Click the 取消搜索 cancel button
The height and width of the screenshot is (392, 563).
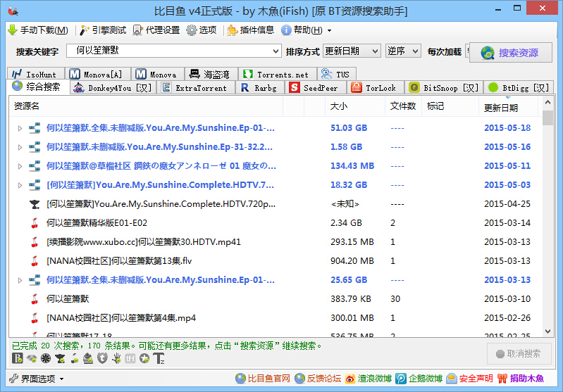pyautogui.click(x=519, y=353)
